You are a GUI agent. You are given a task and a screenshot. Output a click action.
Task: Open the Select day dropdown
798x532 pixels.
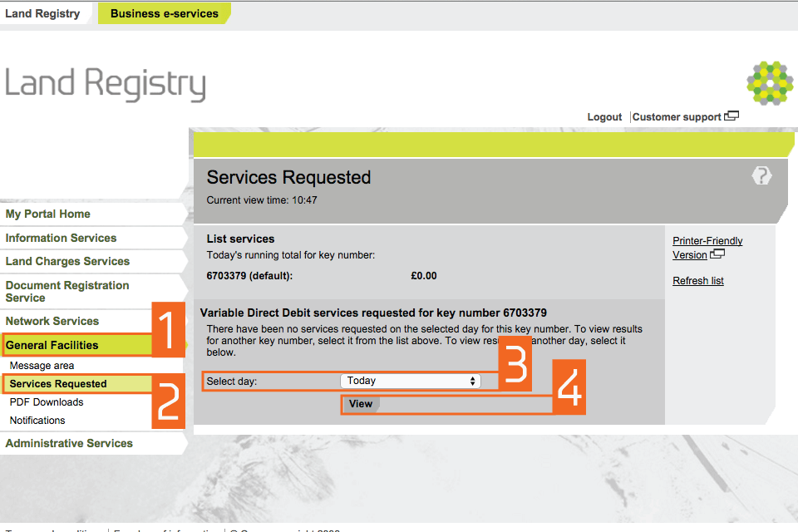pyautogui.click(x=411, y=381)
